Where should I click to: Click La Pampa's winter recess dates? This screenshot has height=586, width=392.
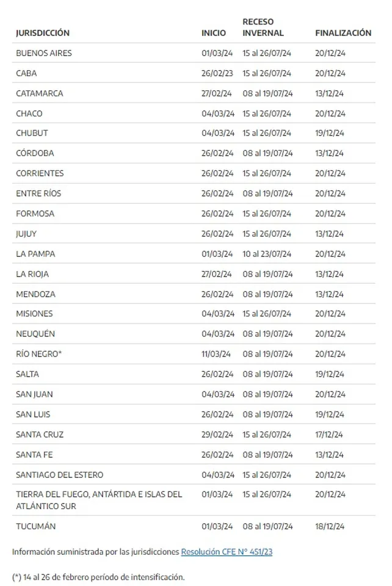click(267, 254)
